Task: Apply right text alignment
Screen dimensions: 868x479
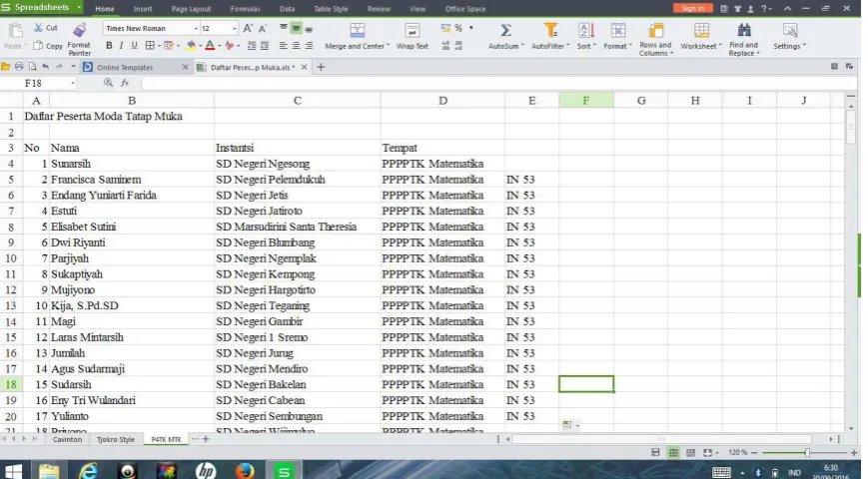Action: pos(309,46)
